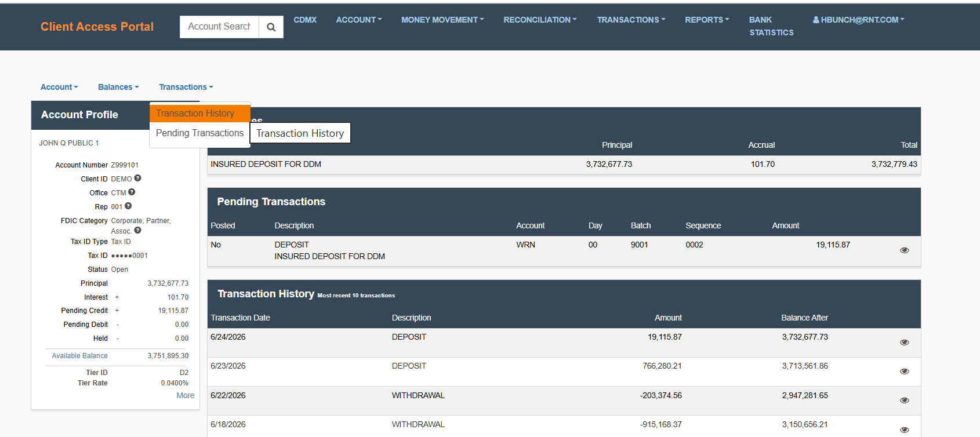The image size is (980, 437).
Task: Click account number Z999101
Action: (x=125, y=165)
